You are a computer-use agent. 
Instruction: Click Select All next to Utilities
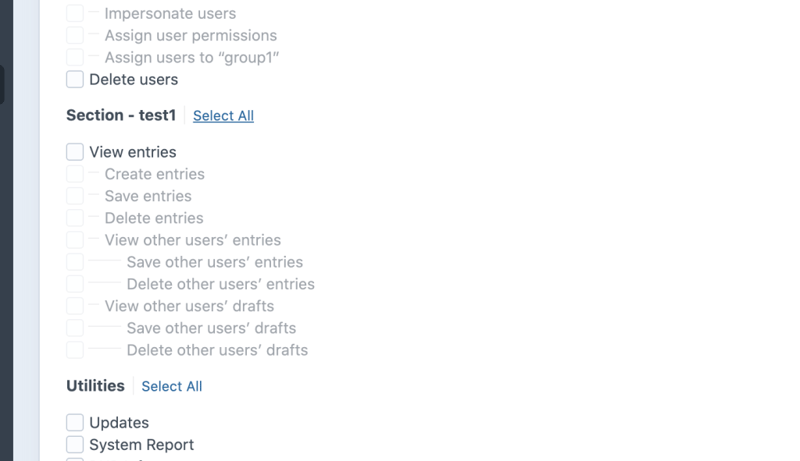(172, 387)
